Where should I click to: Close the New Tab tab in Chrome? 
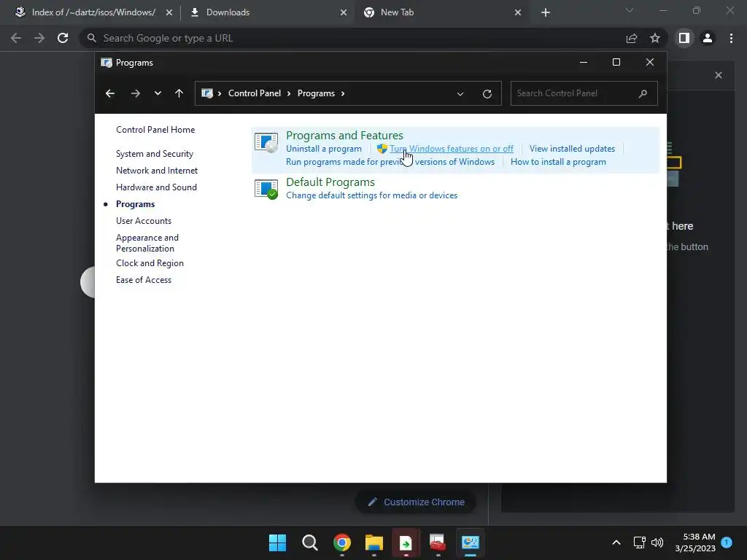tap(518, 12)
